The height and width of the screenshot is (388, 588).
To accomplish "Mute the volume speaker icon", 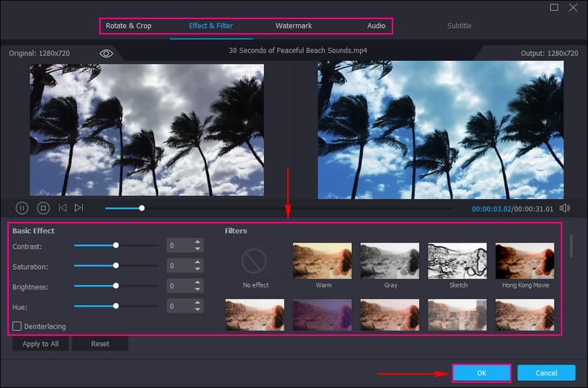I will click(564, 209).
